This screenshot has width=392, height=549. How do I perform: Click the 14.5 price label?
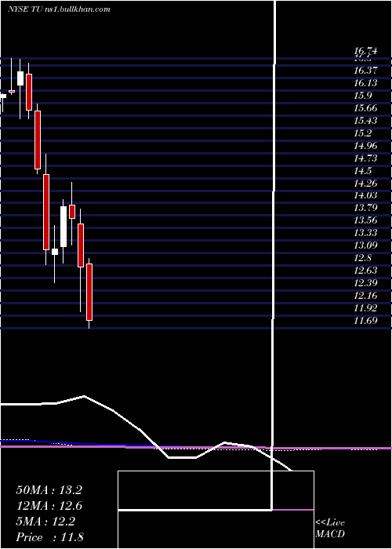pos(362,171)
